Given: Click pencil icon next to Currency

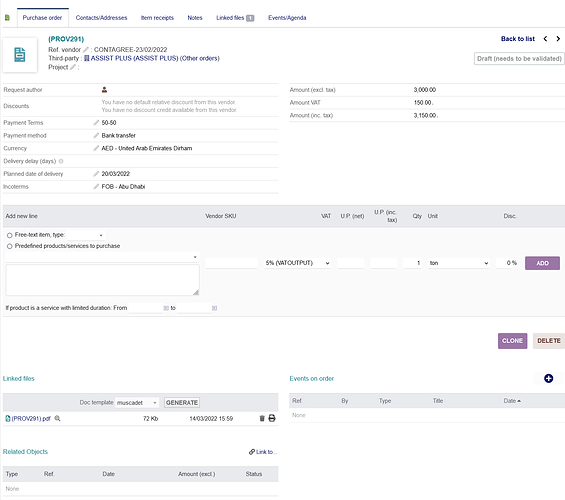Looking at the screenshot, I should (x=96, y=148).
